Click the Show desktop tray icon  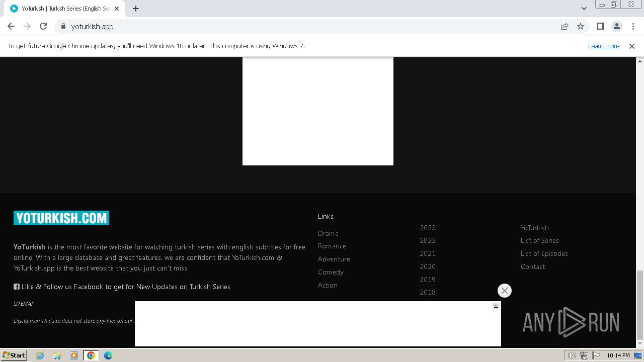click(638, 355)
